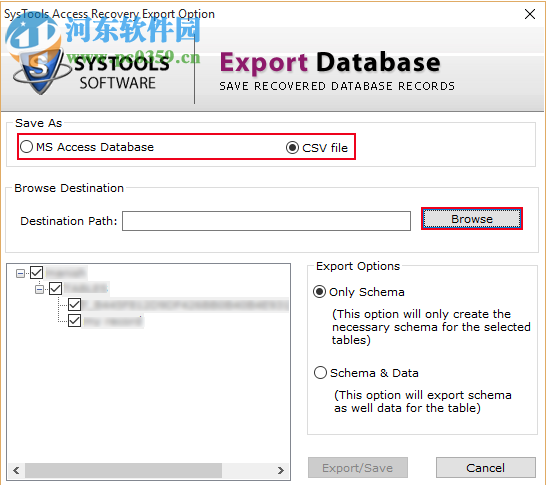This screenshot has width=546, height=485.
Task: Collapse the root database tree node
Action: (x=21, y=273)
